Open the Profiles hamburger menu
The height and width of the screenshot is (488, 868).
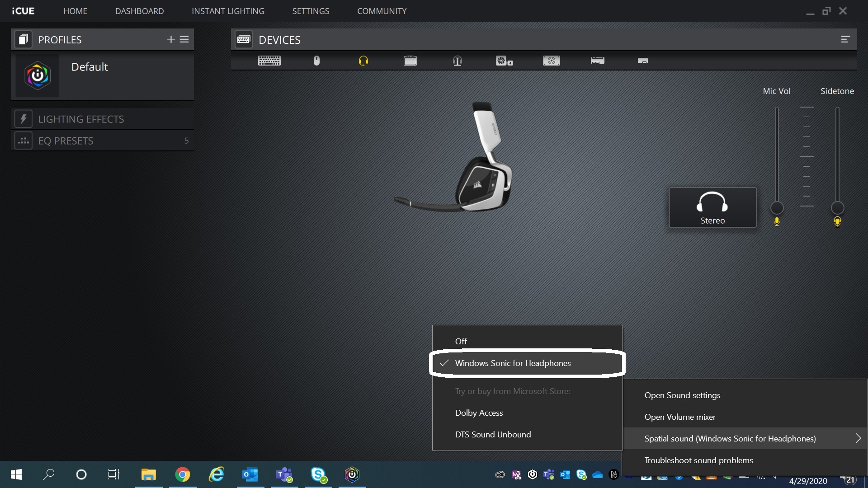click(x=184, y=39)
